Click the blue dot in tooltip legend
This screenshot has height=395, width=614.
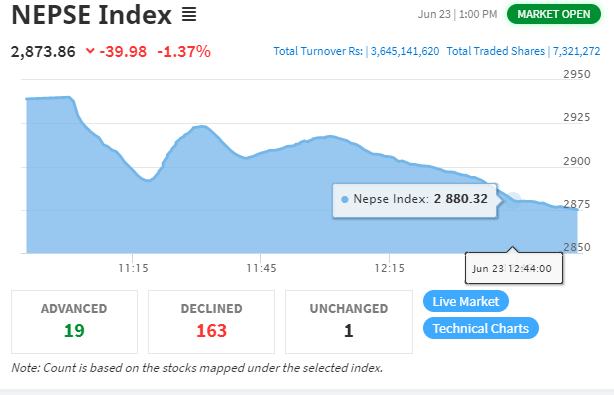coord(345,200)
